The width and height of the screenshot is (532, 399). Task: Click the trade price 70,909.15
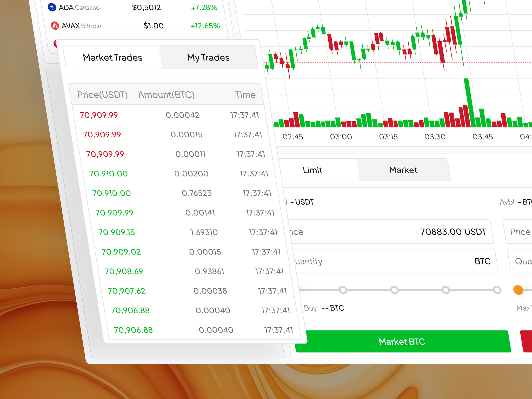117,232
